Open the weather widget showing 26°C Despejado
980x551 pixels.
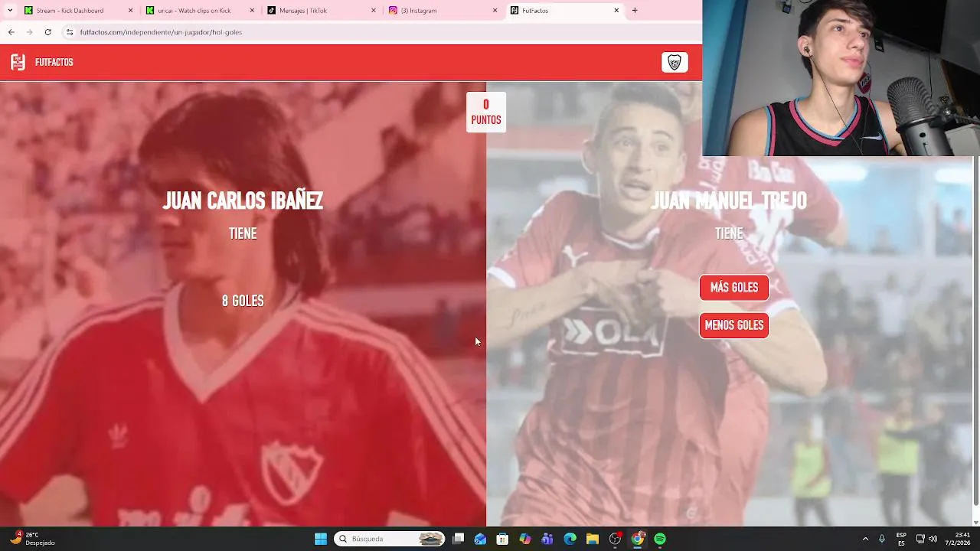(x=32, y=539)
